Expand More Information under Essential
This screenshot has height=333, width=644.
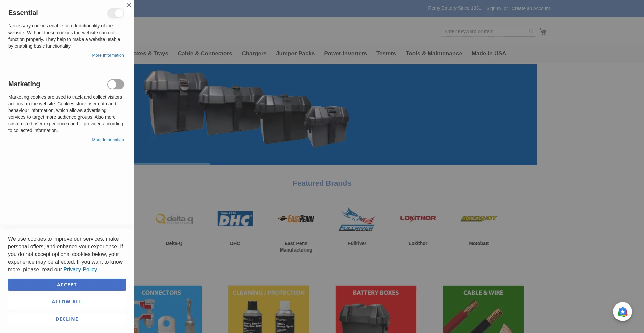coord(108,55)
